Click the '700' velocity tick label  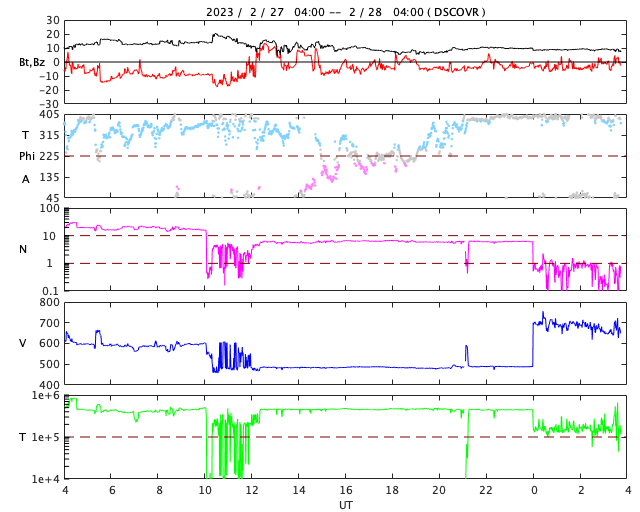[x=49, y=323]
